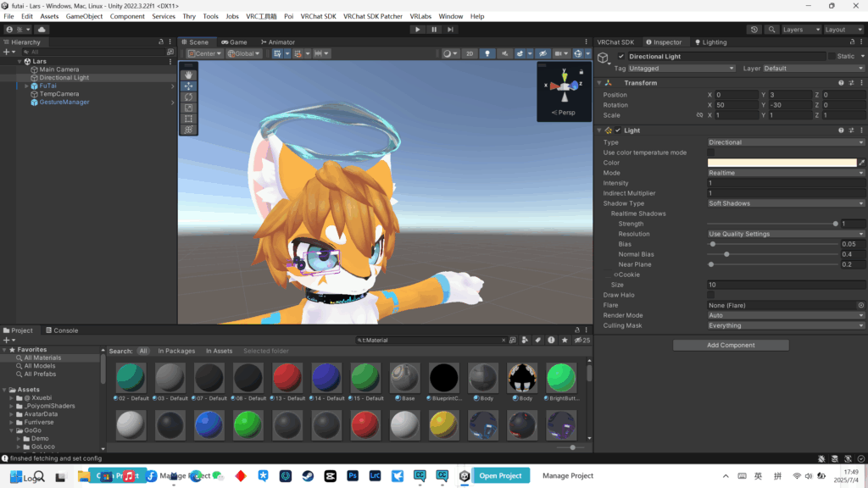Select the Scale tool

[189, 108]
